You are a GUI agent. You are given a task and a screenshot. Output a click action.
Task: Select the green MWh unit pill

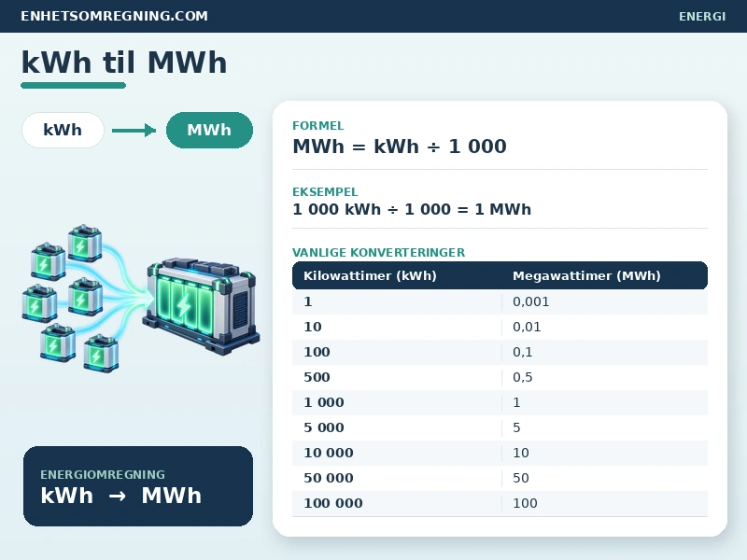pyautogui.click(x=209, y=130)
